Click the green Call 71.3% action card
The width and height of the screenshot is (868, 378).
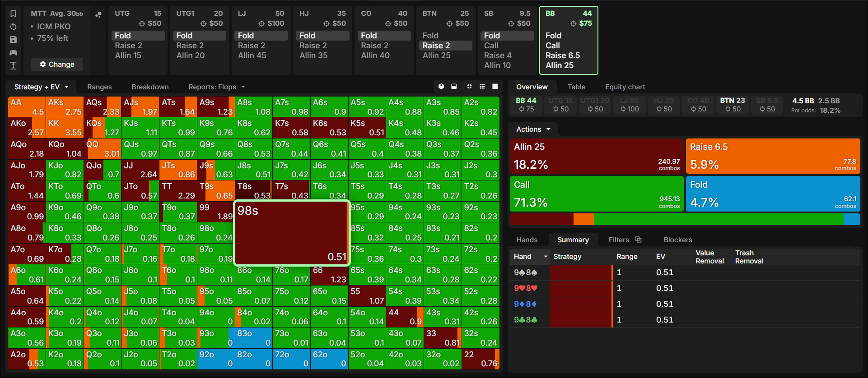point(597,194)
